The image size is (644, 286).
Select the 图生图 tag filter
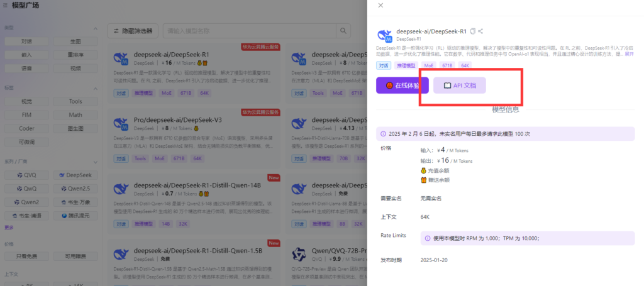[75, 128]
